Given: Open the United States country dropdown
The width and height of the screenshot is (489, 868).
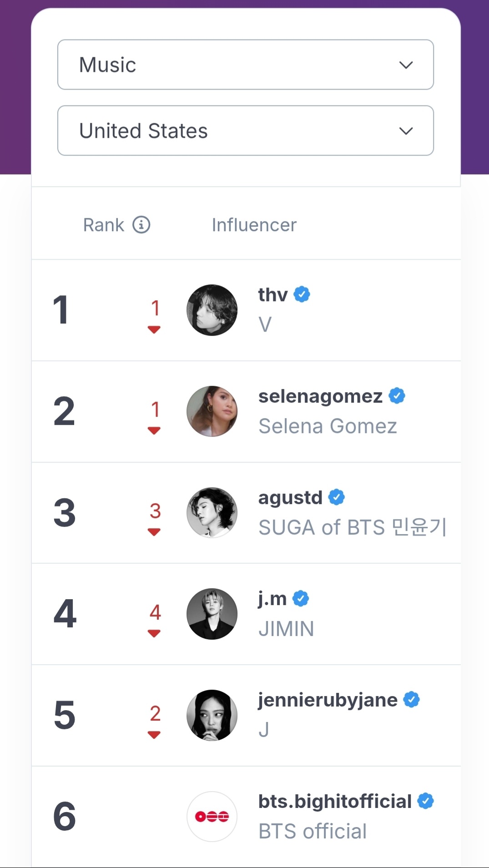Looking at the screenshot, I should click(x=246, y=131).
